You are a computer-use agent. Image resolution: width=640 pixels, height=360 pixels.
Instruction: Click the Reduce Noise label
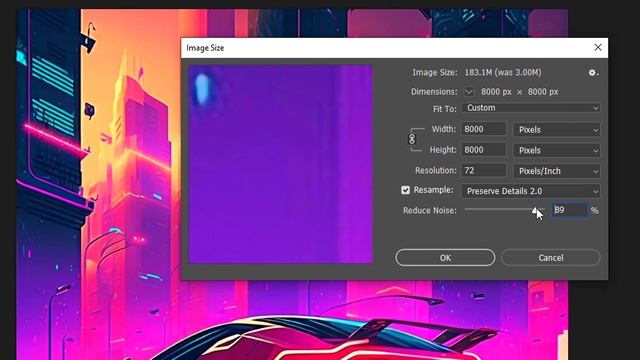pos(430,211)
